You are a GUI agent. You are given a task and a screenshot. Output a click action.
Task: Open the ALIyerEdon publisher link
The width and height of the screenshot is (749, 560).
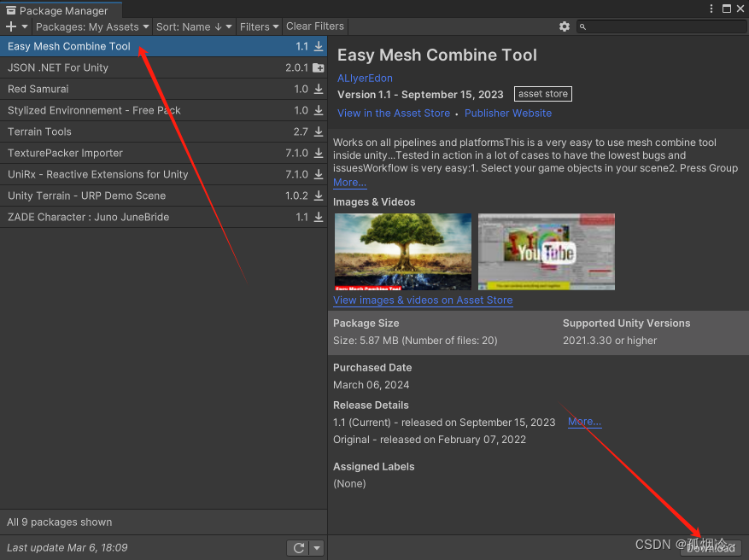click(365, 79)
